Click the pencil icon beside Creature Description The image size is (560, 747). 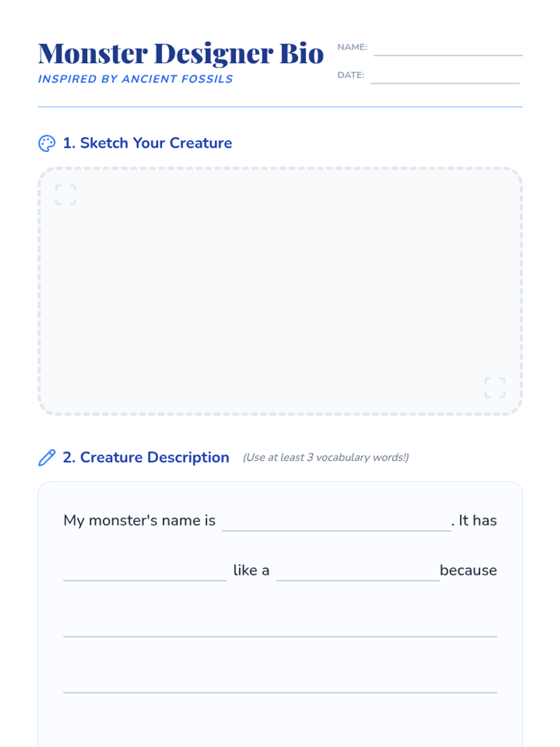point(47,458)
